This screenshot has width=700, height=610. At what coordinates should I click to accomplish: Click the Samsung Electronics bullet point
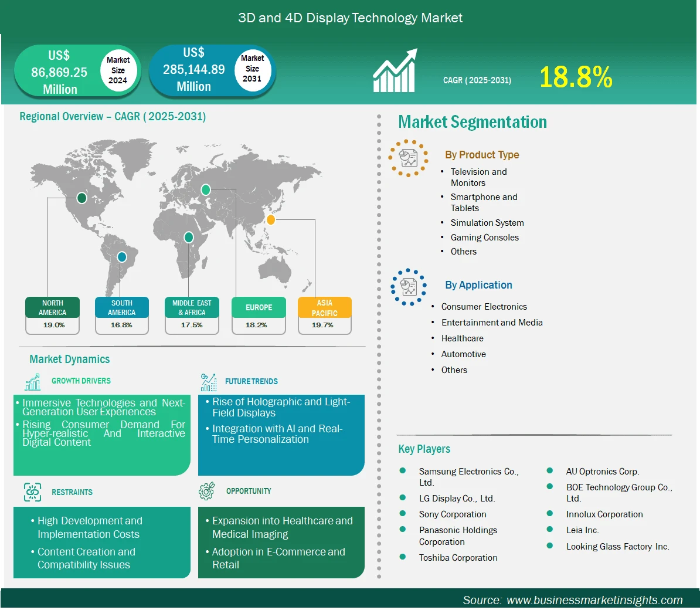click(x=403, y=471)
